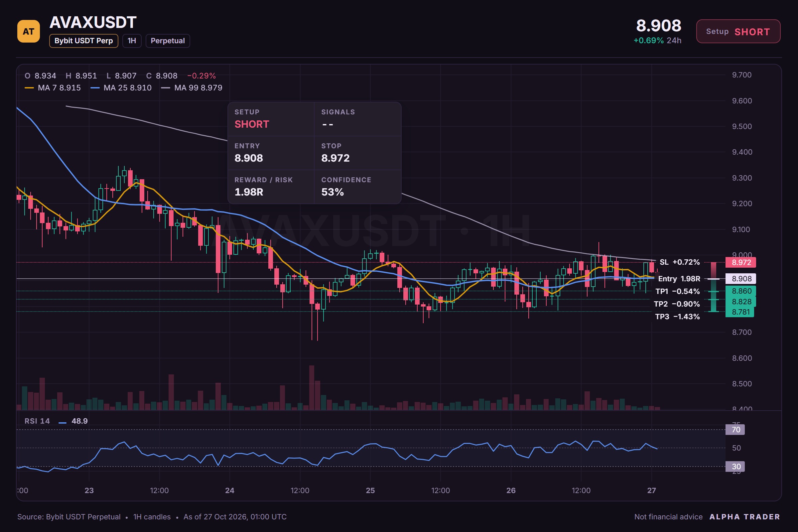
Task: Click the orange AT logo icon
Action: [29, 31]
